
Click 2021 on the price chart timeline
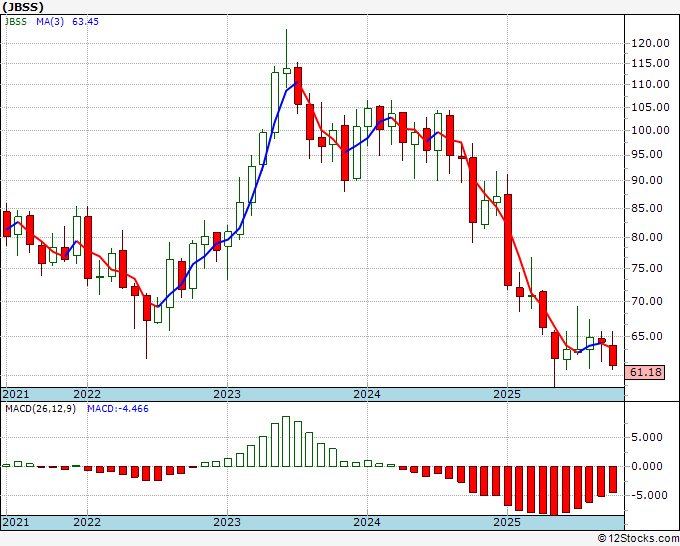pos(16,394)
